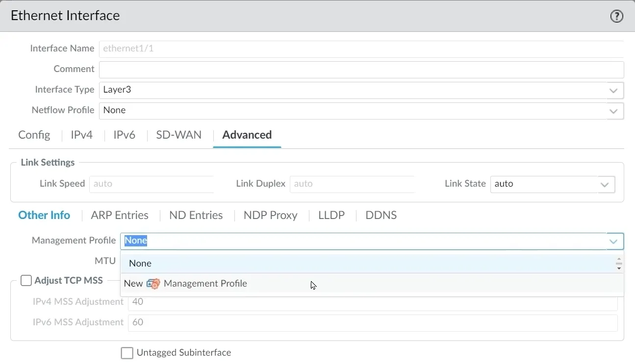Open the Interface Type dropdown
The width and height of the screenshot is (635, 364).
tap(613, 90)
